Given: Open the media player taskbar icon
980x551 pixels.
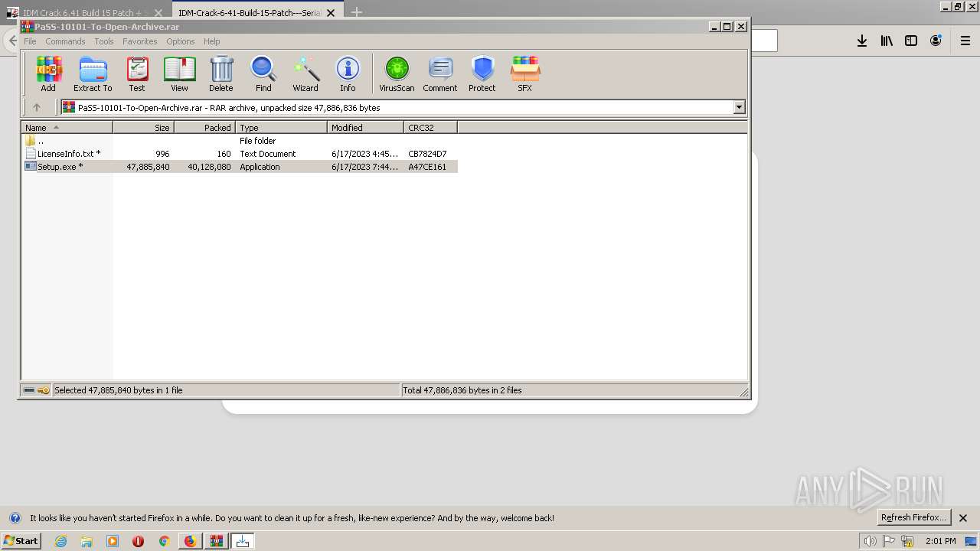Looking at the screenshot, I should click(113, 541).
